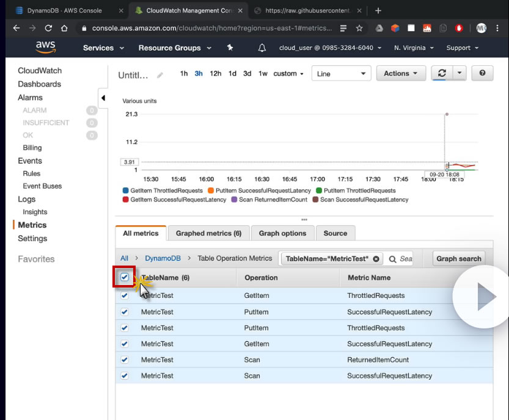
Task: Click the browser reload icon
Action: pyautogui.click(x=48, y=28)
